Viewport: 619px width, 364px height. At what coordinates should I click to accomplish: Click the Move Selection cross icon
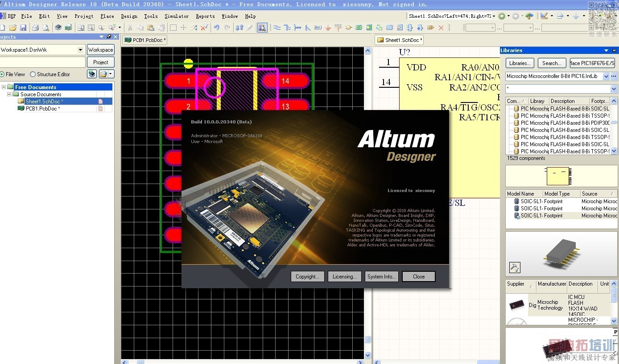coord(183,28)
